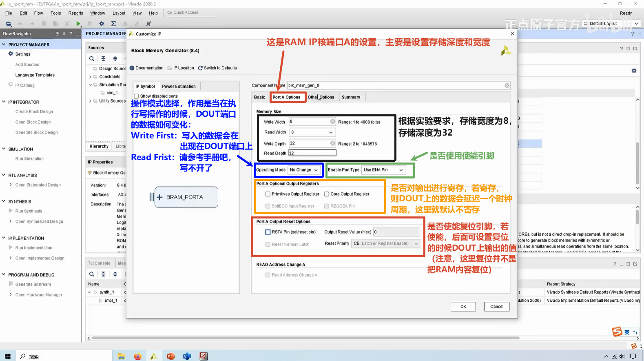Click the Delete X toolbar icon

67,24
